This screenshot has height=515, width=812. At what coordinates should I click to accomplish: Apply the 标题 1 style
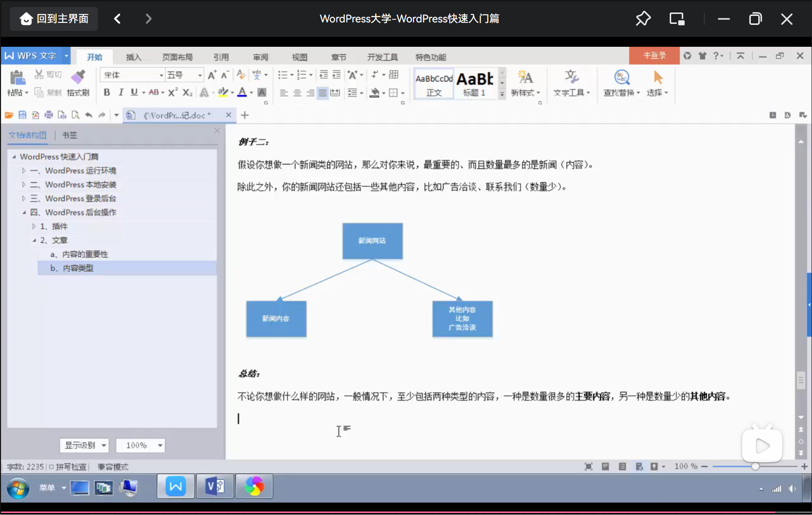click(x=475, y=84)
